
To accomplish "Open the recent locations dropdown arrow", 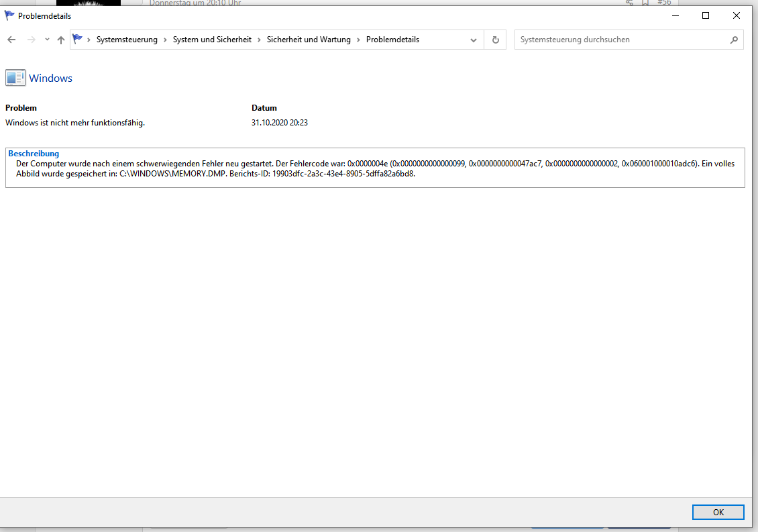I will 47,40.
